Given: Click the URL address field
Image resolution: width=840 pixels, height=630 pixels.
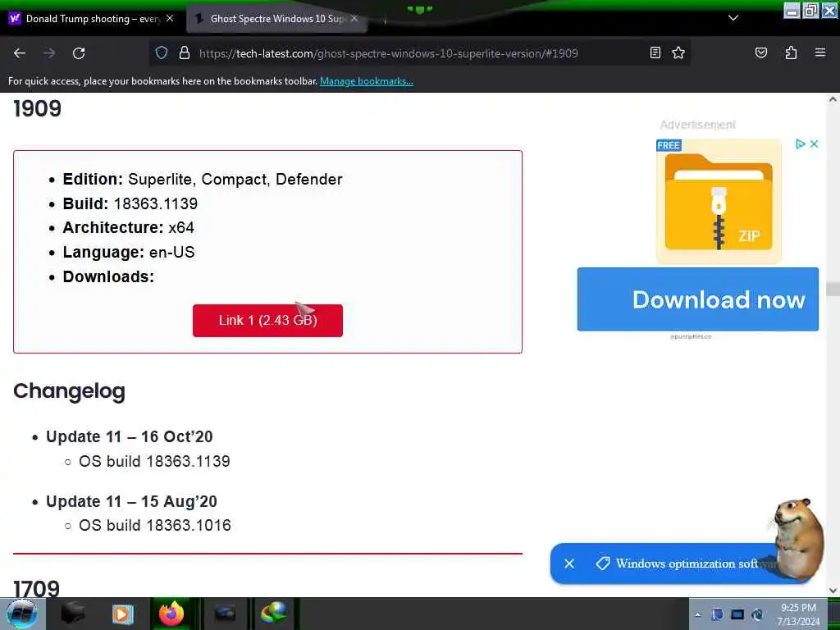Looking at the screenshot, I should [388, 53].
